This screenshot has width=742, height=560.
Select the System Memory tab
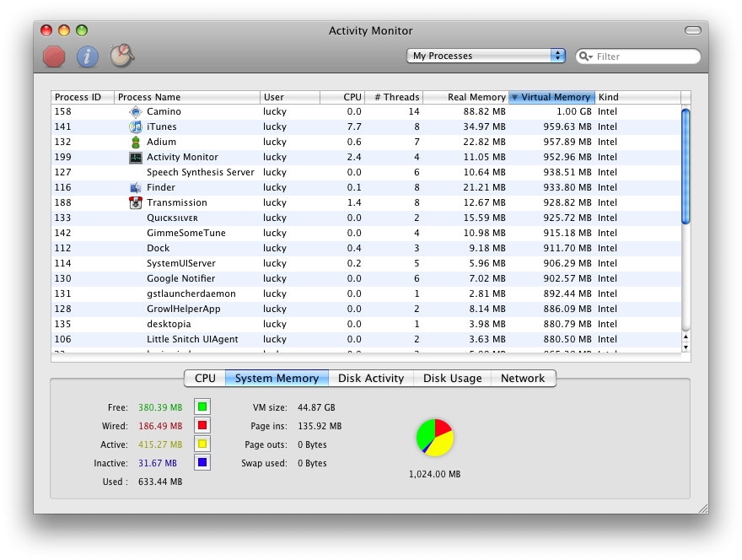point(277,378)
